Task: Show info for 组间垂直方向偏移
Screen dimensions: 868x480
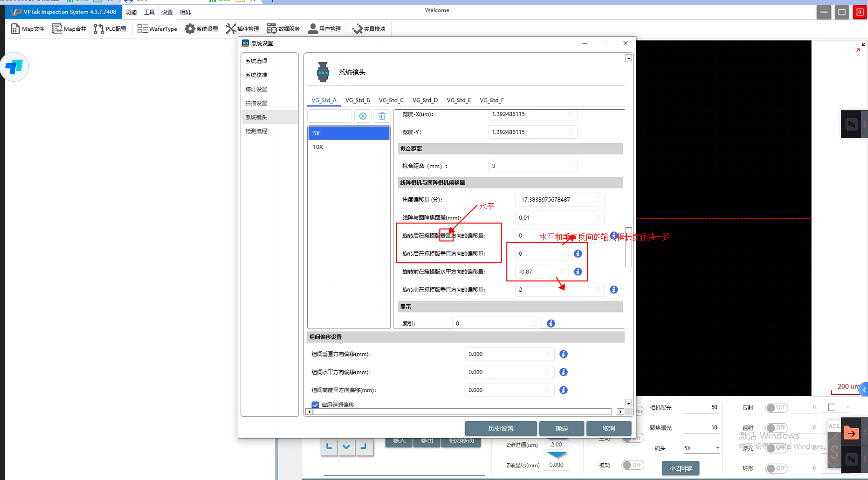Action: [x=564, y=354]
